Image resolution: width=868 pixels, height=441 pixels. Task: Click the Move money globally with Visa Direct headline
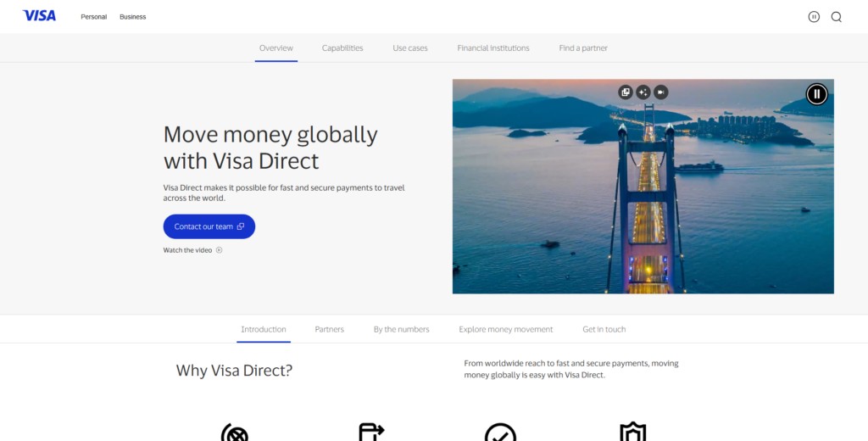pyautogui.click(x=270, y=148)
